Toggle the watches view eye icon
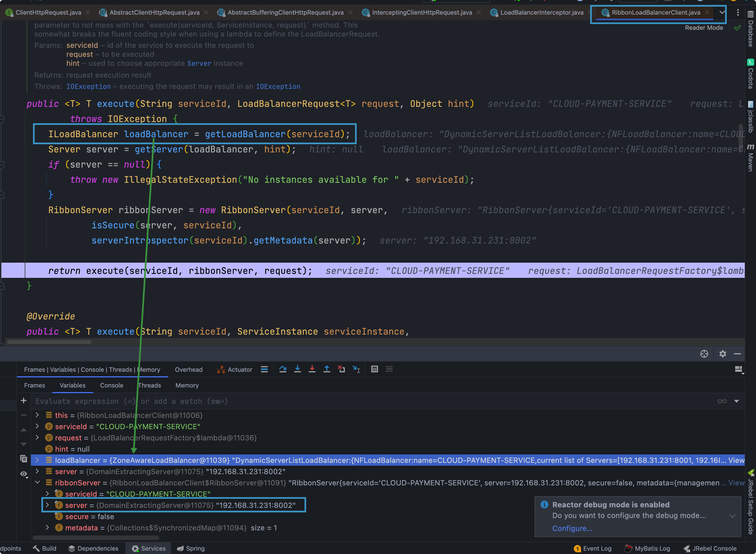Screen dimensions: 756x554 tap(23, 474)
